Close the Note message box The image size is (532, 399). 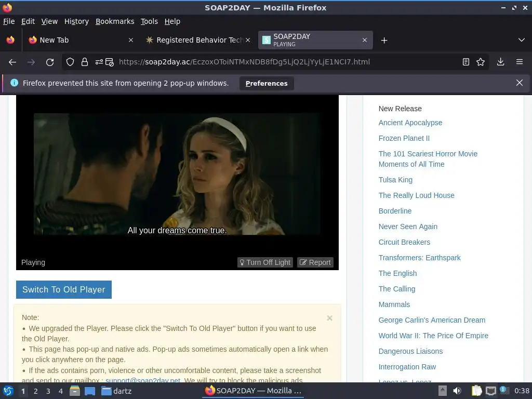[x=329, y=318]
